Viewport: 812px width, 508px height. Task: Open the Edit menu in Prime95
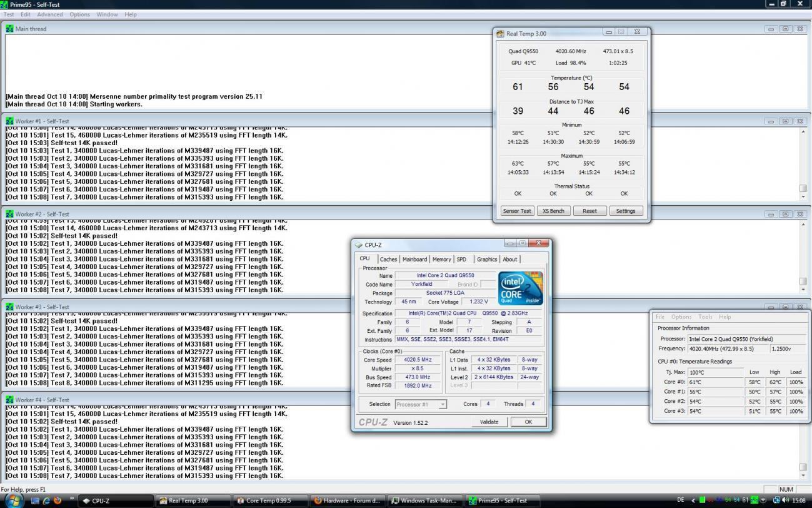click(x=25, y=14)
